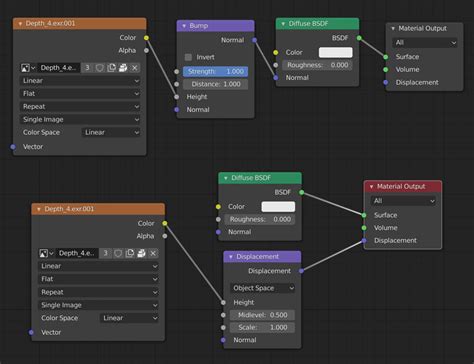This screenshot has height=364, width=474.
Task: Click the Strength 1.000 slider on Bump node
Action: coord(216,72)
